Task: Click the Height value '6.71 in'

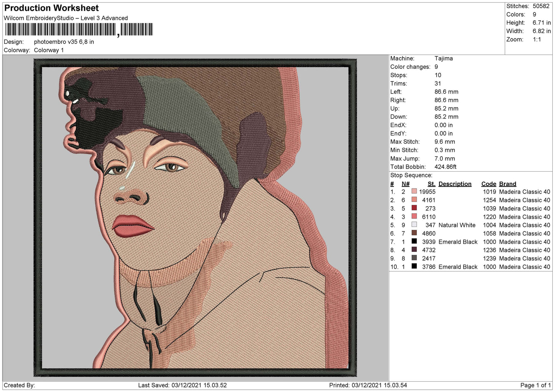Action: pos(542,23)
